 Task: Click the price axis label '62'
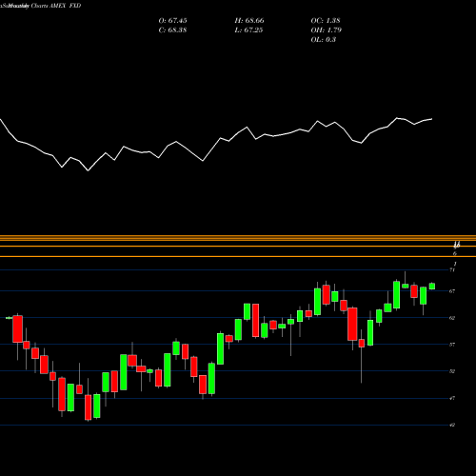(452, 318)
